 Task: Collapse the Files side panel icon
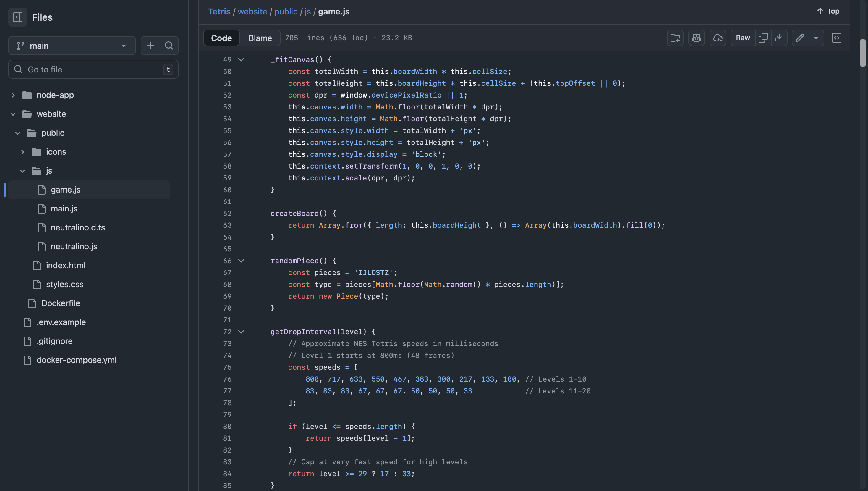pos(17,17)
